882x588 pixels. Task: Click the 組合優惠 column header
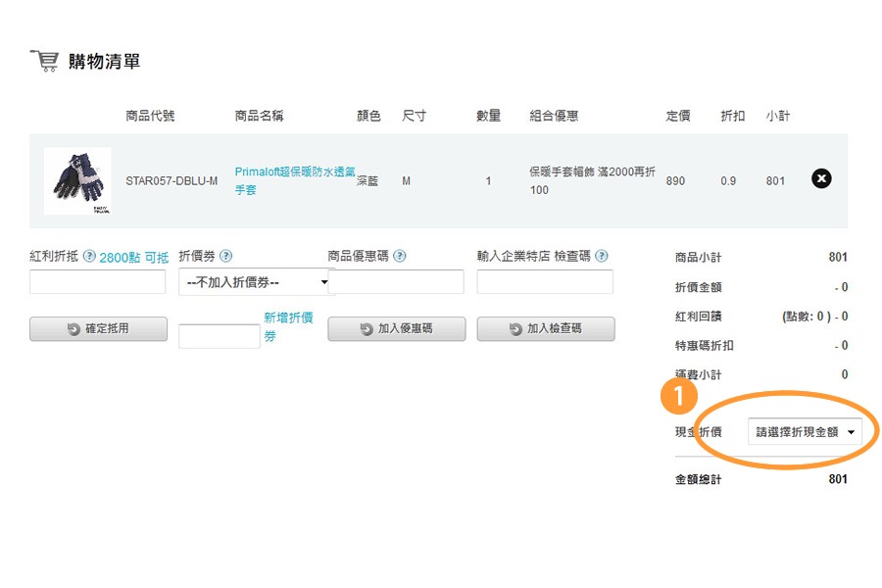(x=554, y=116)
